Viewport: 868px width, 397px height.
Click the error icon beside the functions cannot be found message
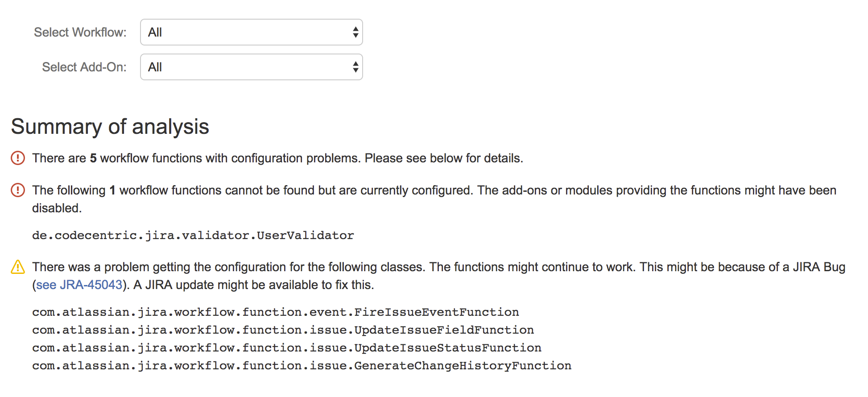click(18, 190)
